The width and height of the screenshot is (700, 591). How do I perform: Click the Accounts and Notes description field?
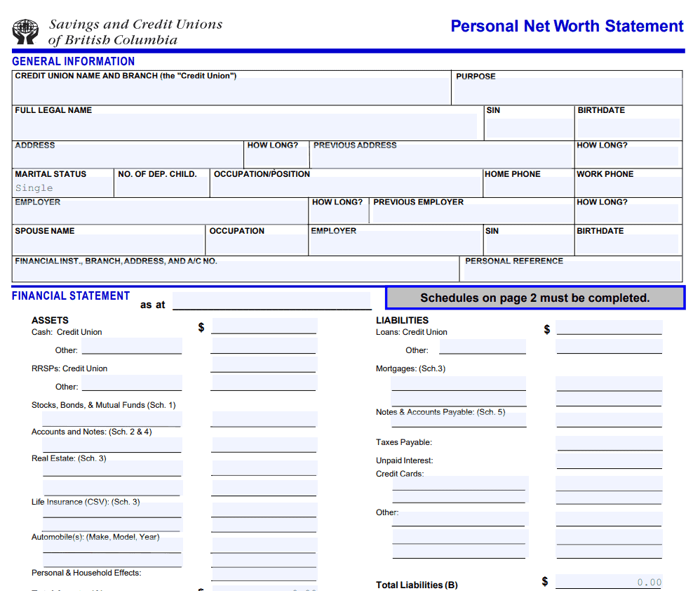(x=112, y=445)
